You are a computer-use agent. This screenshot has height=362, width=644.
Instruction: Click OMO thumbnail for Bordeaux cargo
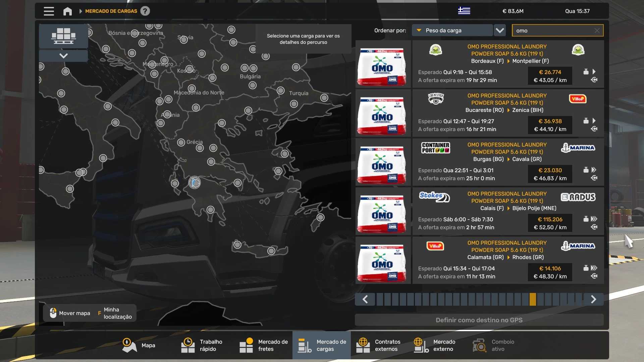click(383, 64)
